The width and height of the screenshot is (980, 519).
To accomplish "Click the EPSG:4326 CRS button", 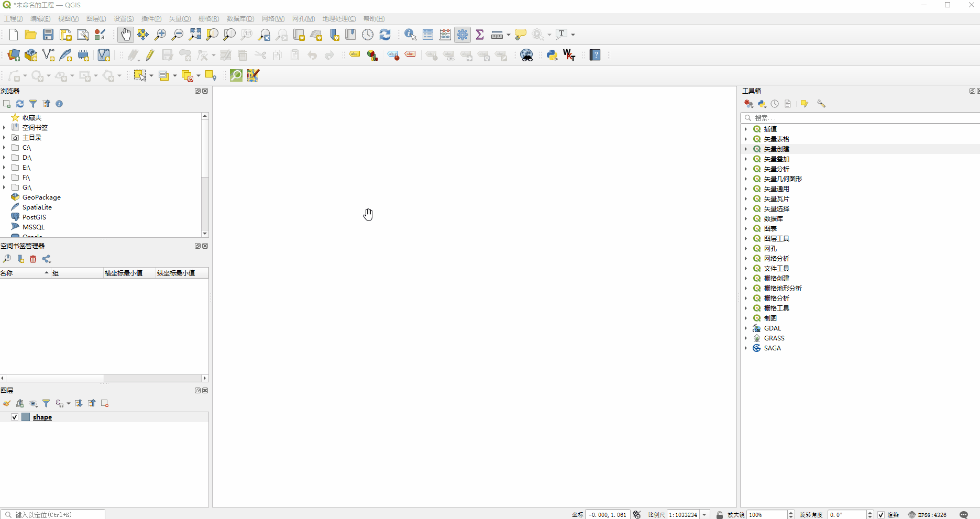I will click(x=927, y=515).
